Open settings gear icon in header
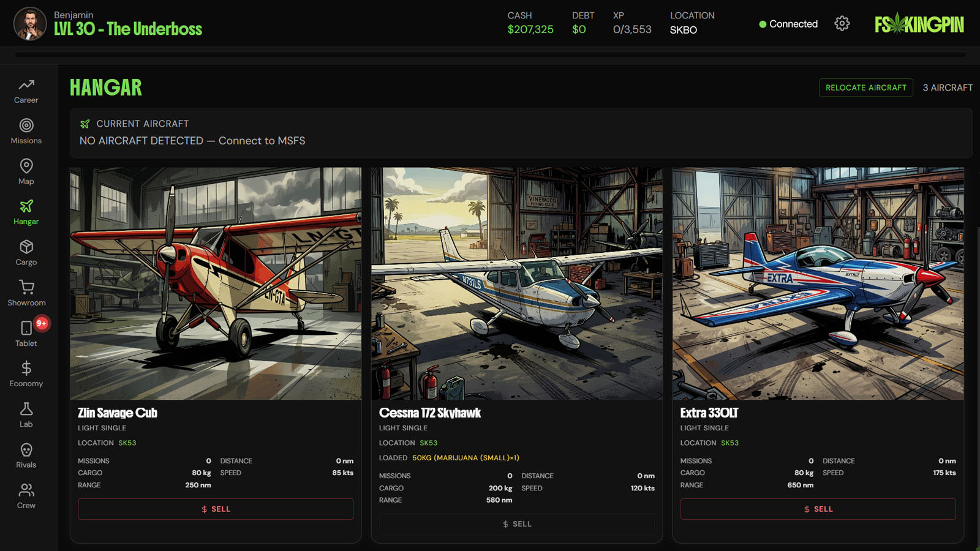The width and height of the screenshot is (980, 551). (x=842, y=24)
